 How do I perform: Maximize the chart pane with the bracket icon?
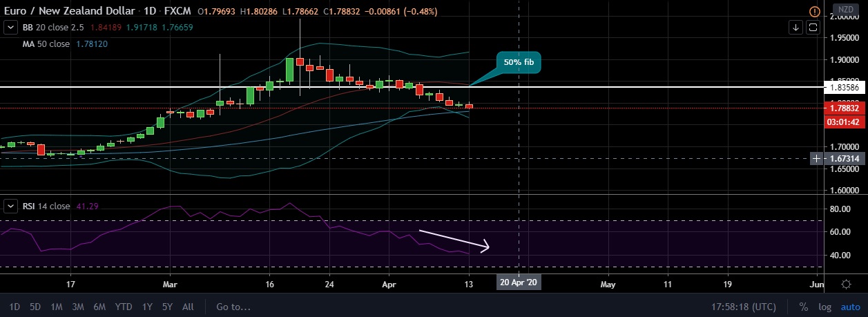click(x=813, y=28)
